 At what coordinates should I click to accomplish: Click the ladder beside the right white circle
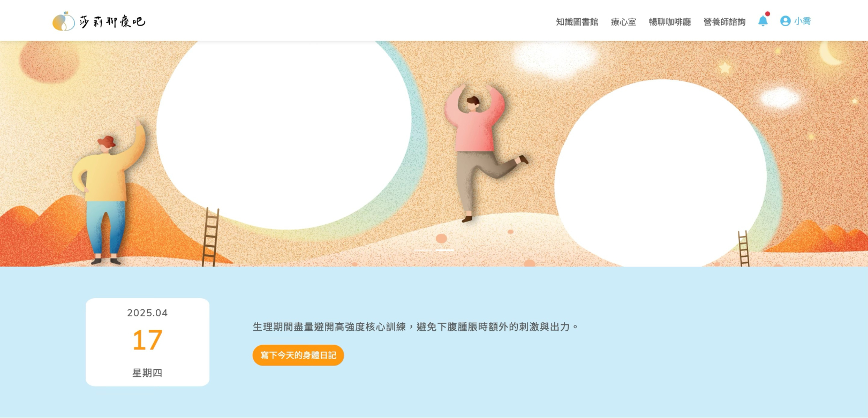[744, 248]
